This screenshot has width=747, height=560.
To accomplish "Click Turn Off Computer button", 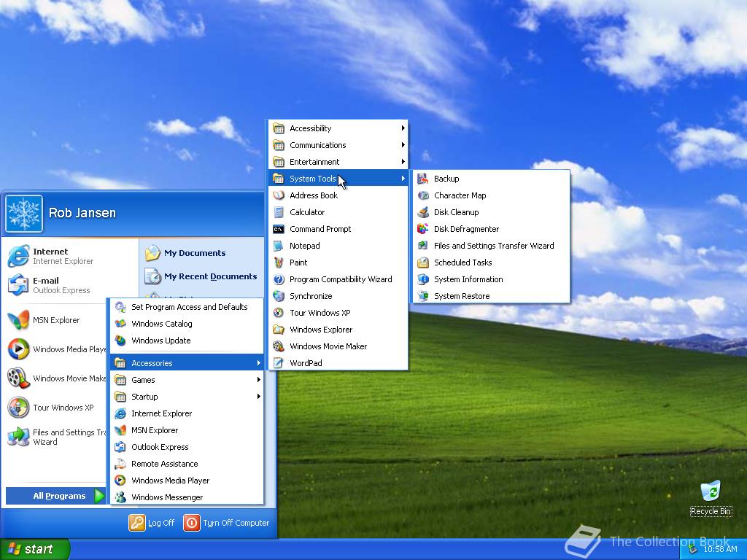I will 227,523.
